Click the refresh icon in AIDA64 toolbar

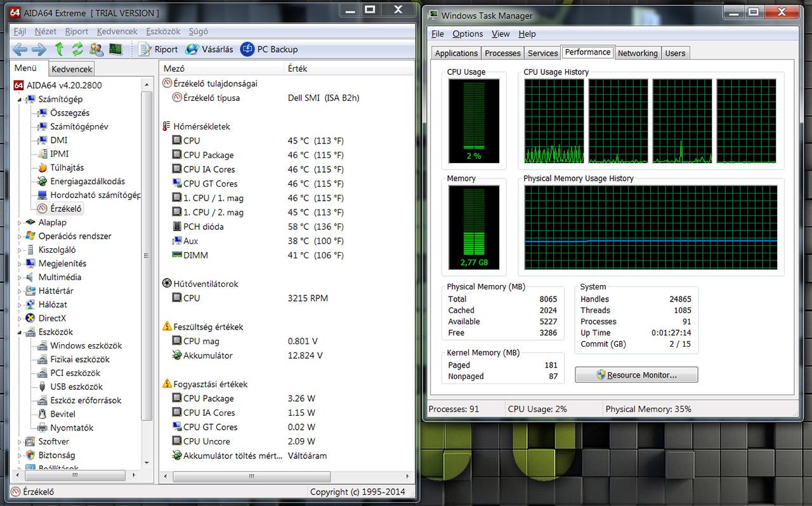tap(77, 49)
